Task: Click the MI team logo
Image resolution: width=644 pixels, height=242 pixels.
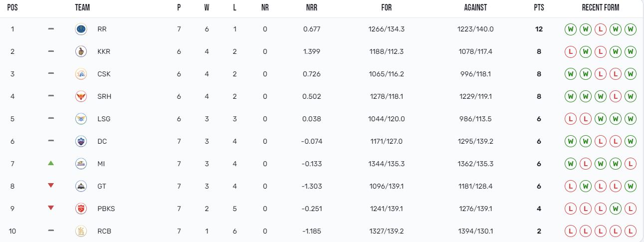Action: pyautogui.click(x=80, y=164)
